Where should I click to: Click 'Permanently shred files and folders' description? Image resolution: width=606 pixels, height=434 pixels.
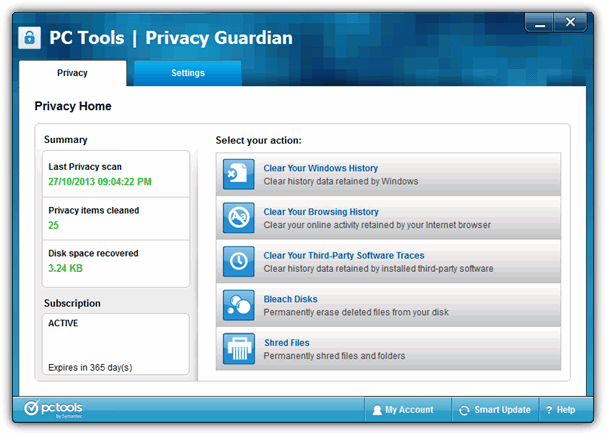pyautogui.click(x=334, y=356)
